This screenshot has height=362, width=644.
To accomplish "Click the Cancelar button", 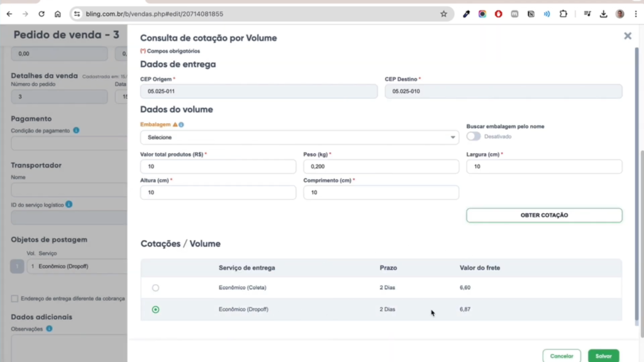I will (x=562, y=356).
